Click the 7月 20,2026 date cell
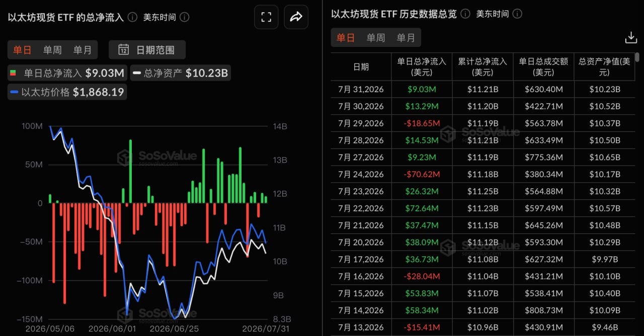The image size is (644, 336). [361, 242]
